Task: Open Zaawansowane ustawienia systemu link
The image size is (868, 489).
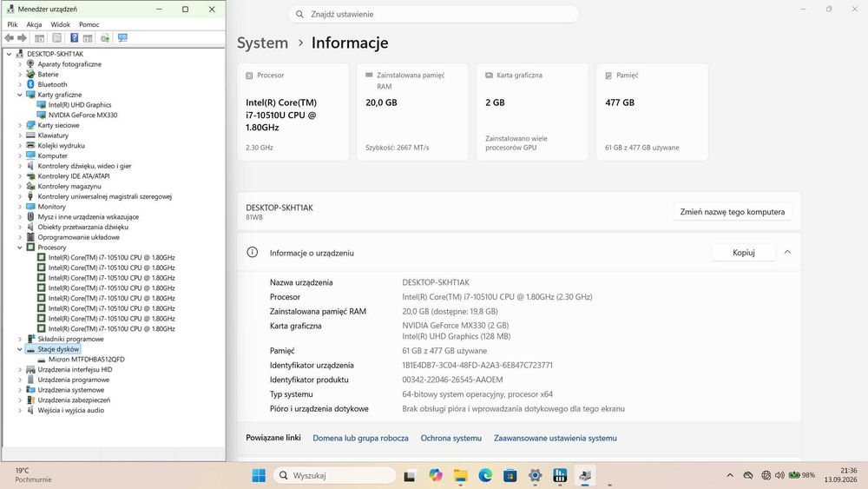Action: pyautogui.click(x=556, y=438)
